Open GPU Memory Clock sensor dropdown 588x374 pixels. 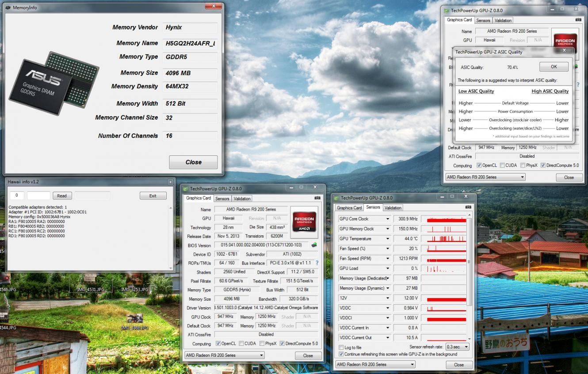tap(388, 229)
